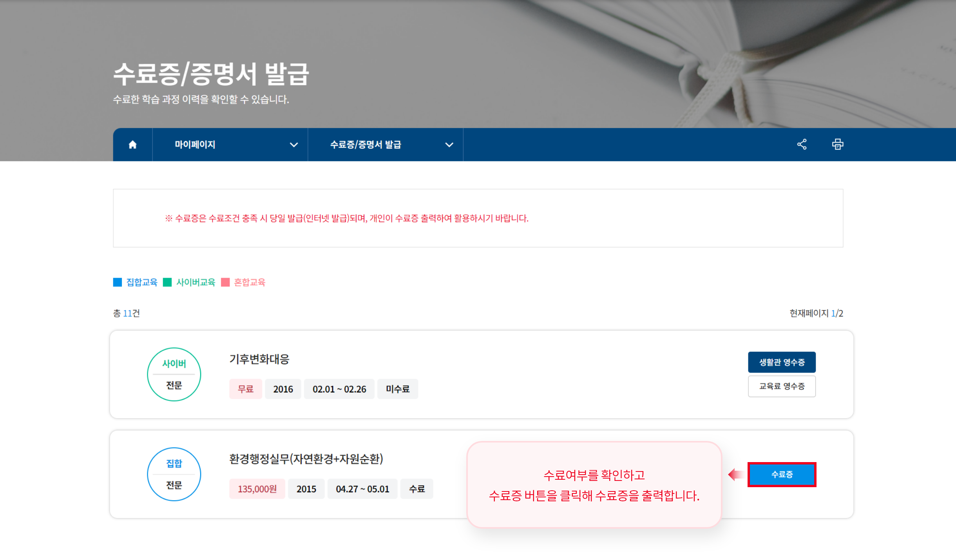The height and width of the screenshot is (560, 956).
Task: Open the 기후변화대응 course title
Action: click(x=259, y=359)
